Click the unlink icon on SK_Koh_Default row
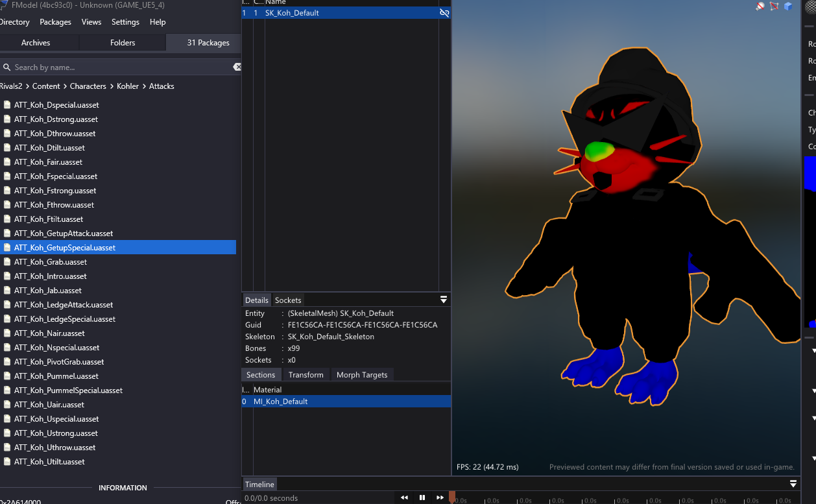The width and height of the screenshot is (816, 504). (444, 13)
